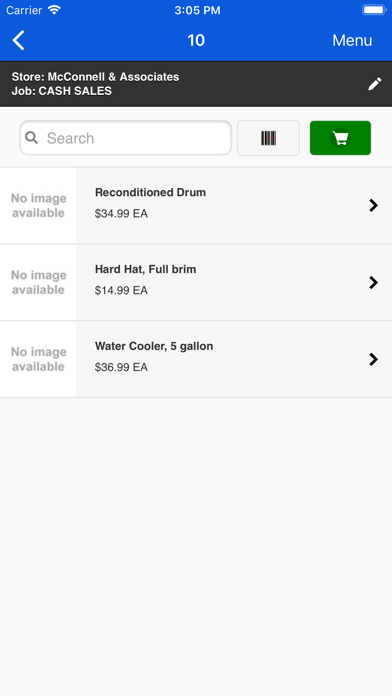
Task: Open the barcode scanner button
Action: (x=268, y=138)
